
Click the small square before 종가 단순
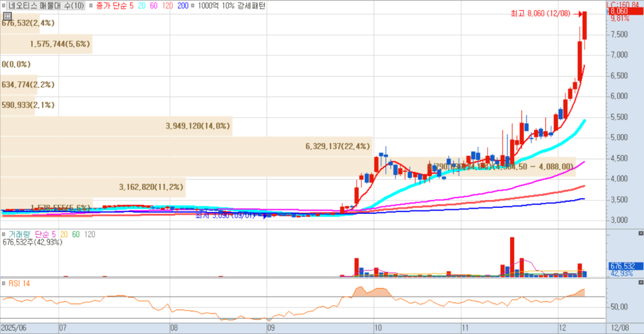[x=91, y=6]
